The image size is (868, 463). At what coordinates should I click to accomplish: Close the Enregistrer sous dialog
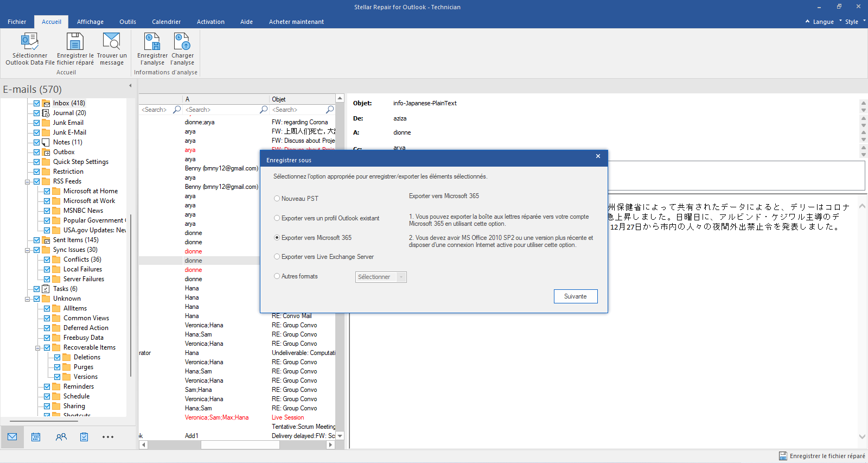[598, 156]
